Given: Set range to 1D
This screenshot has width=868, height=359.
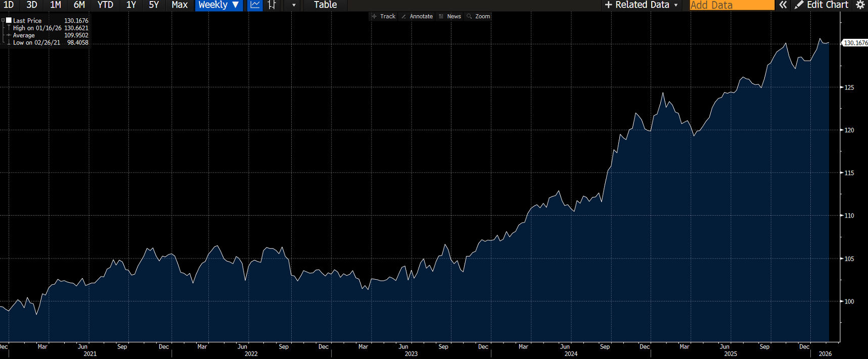Looking at the screenshot, I should click(x=9, y=5).
